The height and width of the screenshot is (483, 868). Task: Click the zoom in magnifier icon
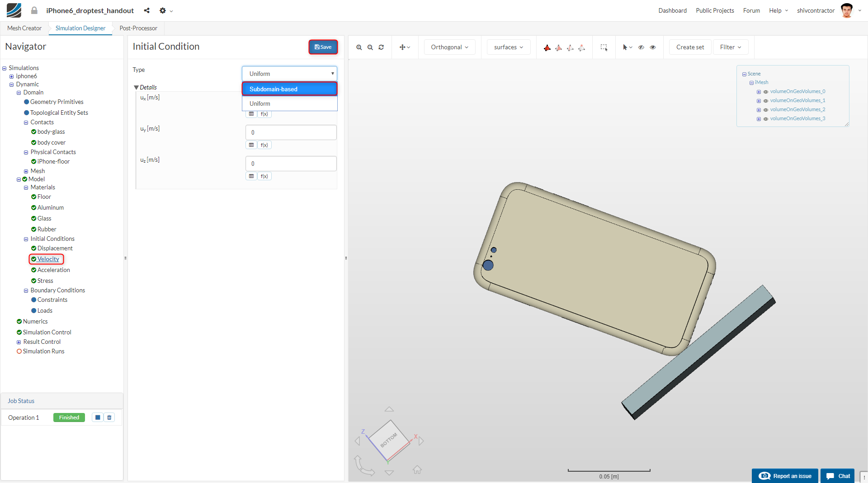[359, 47]
